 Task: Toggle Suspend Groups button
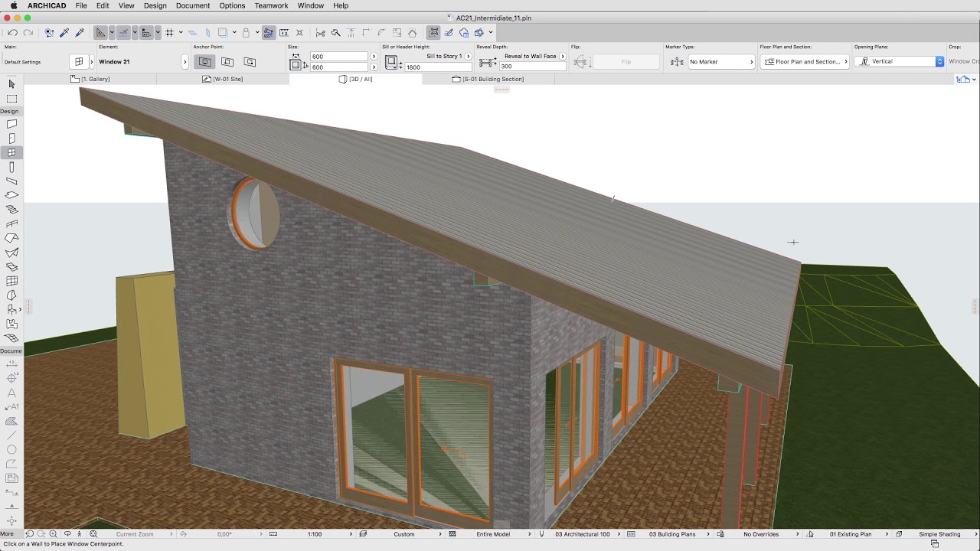(x=269, y=32)
